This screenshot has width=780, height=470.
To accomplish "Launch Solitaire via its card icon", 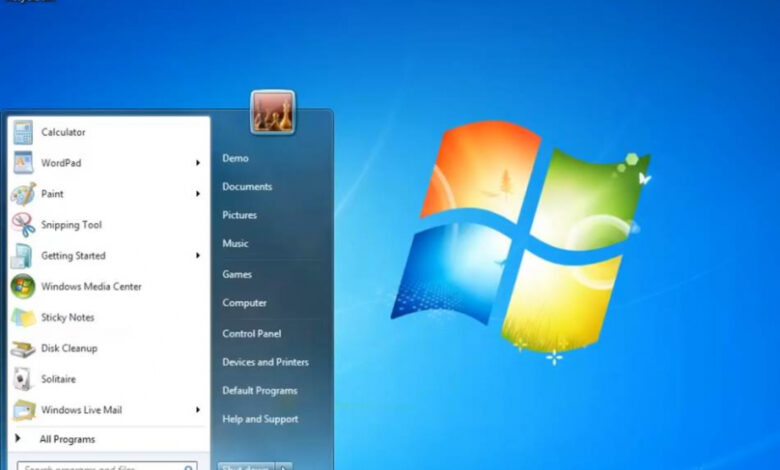I will (x=22, y=379).
